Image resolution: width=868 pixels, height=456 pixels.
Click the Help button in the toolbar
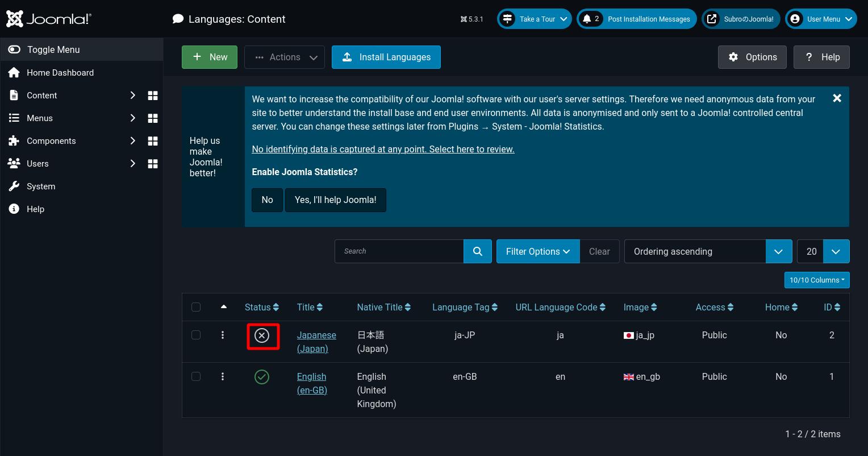tap(821, 57)
